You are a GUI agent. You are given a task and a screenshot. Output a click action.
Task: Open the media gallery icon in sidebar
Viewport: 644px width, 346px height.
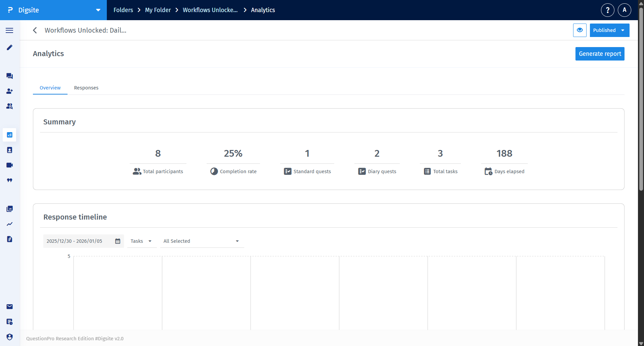[x=9, y=209]
